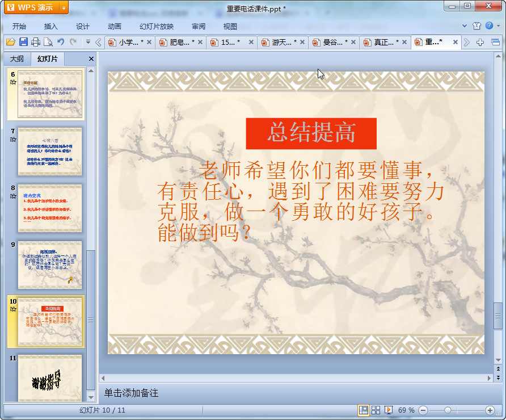506x420 pixels.
Task: Select slide 6 thumbnail
Action: [x=50, y=94]
